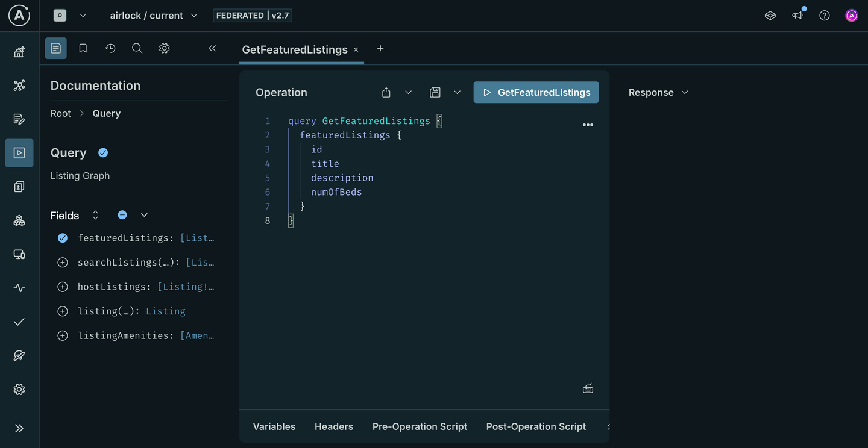The image size is (868, 448).
Task: Open keyboard shortcuts icon in editor
Action: pyautogui.click(x=588, y=388)
